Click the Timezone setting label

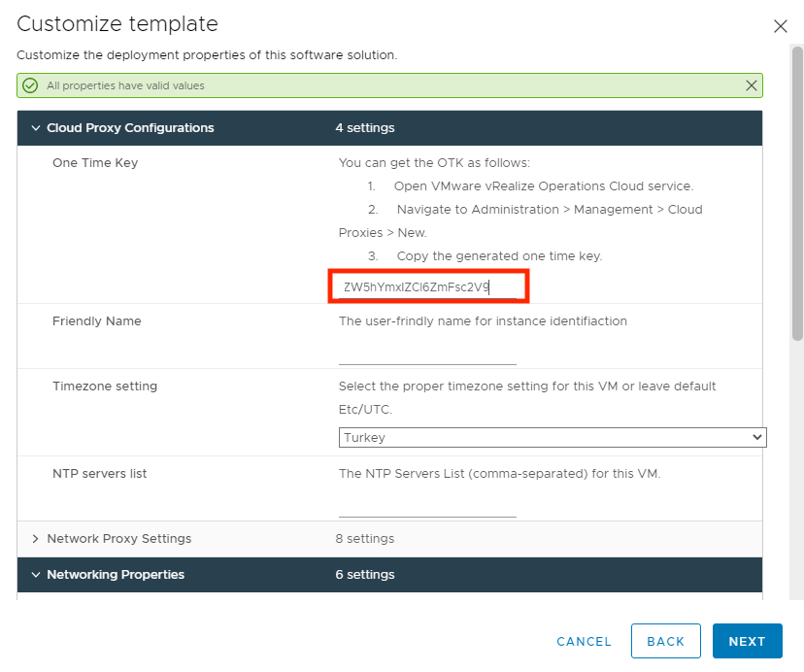point(105,386)
